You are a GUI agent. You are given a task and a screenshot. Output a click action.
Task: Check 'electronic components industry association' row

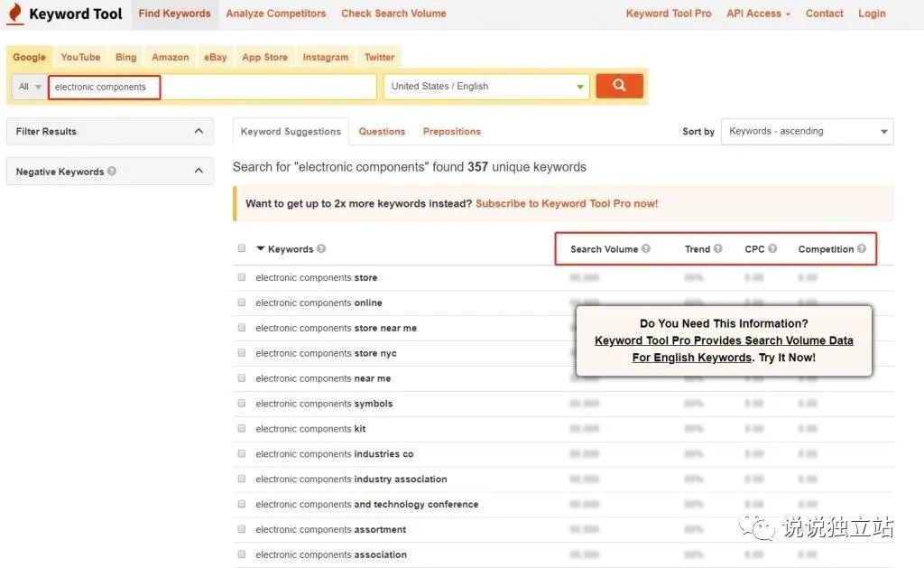(242, 479)
